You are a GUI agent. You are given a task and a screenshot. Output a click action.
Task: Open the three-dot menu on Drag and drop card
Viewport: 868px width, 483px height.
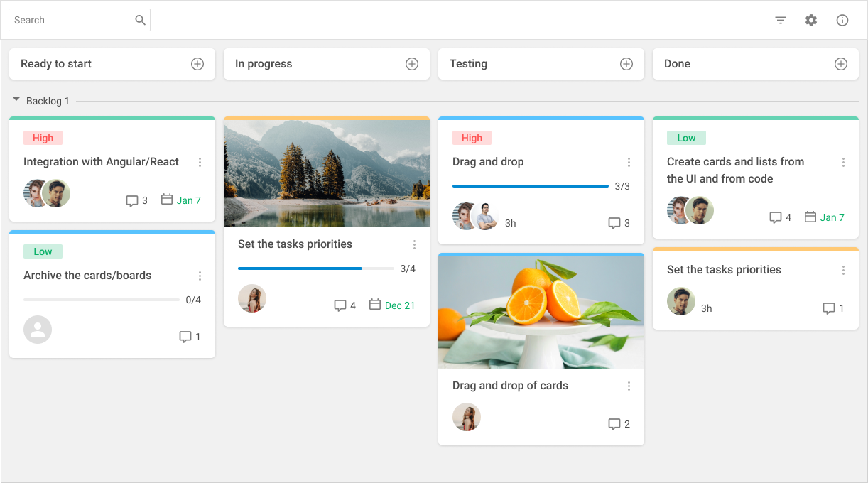click(628, 162)
